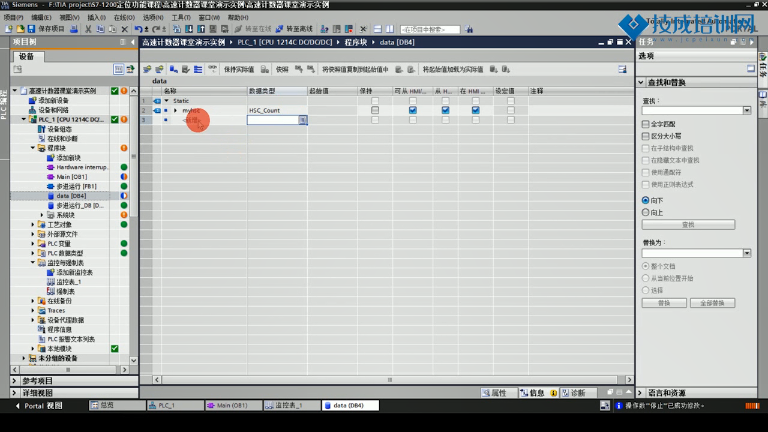Image resolution: width=768 pixels, height=432 pixels.
Task: Open the 项目(P) menu
Action: (13, 17)
